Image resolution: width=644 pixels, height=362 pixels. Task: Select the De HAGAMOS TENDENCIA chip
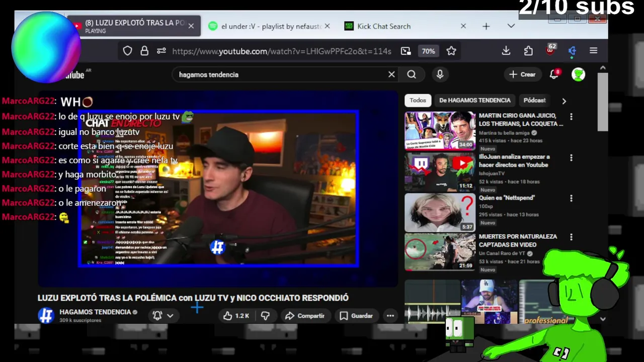click(474, 100)
